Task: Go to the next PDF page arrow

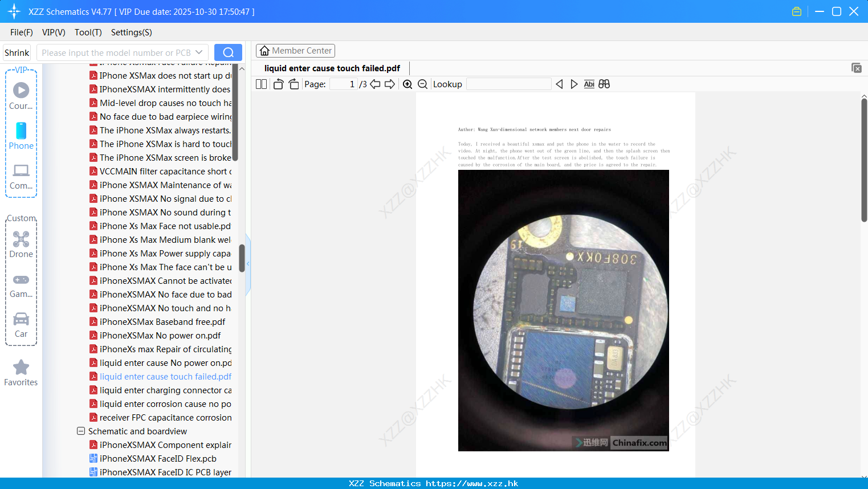Action: (390, 84)
